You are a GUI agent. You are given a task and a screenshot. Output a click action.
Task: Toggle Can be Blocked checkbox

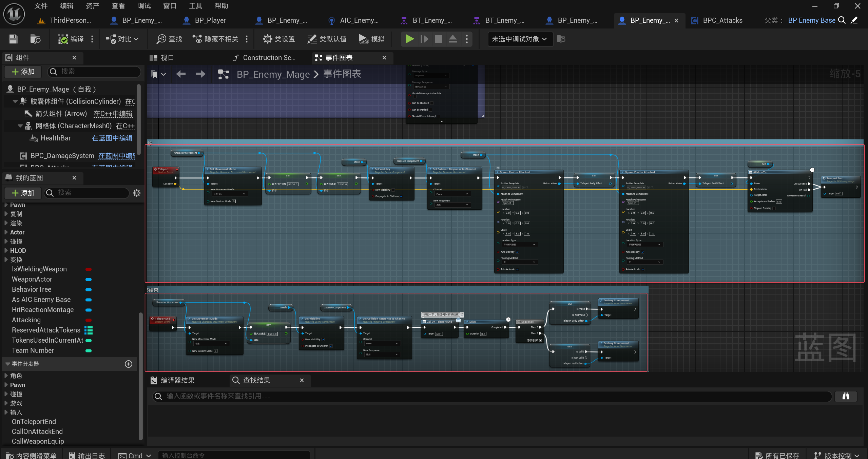coord(432,103)
